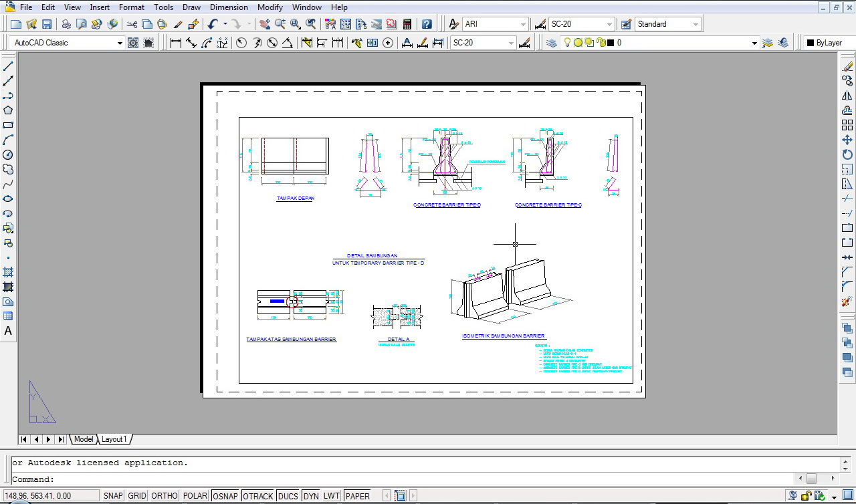This screenshot has width=856, height=504.
Task: Open the Dimension menu
Action: (x=229, y=7)
